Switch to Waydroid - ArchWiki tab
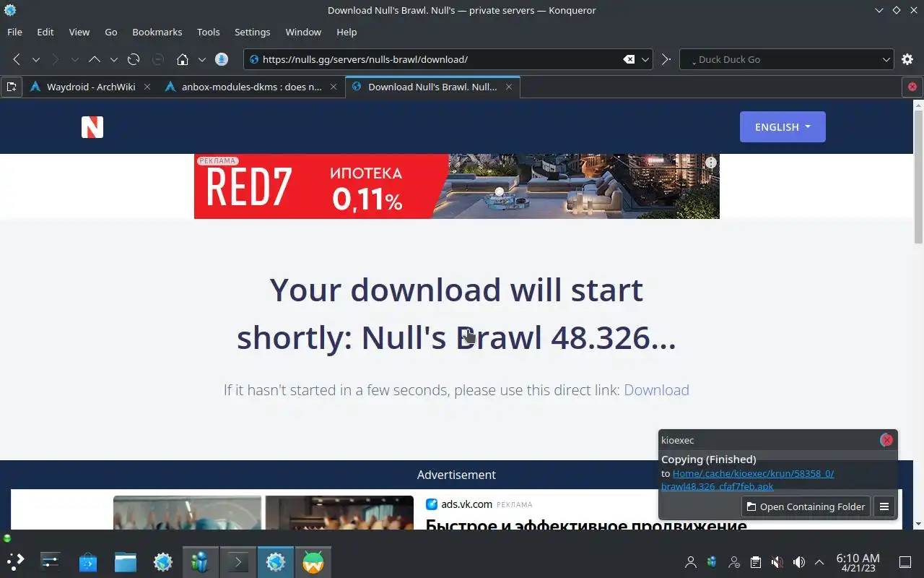The width and height of the screenshot is (924, 578). click(x=90, y=87)
